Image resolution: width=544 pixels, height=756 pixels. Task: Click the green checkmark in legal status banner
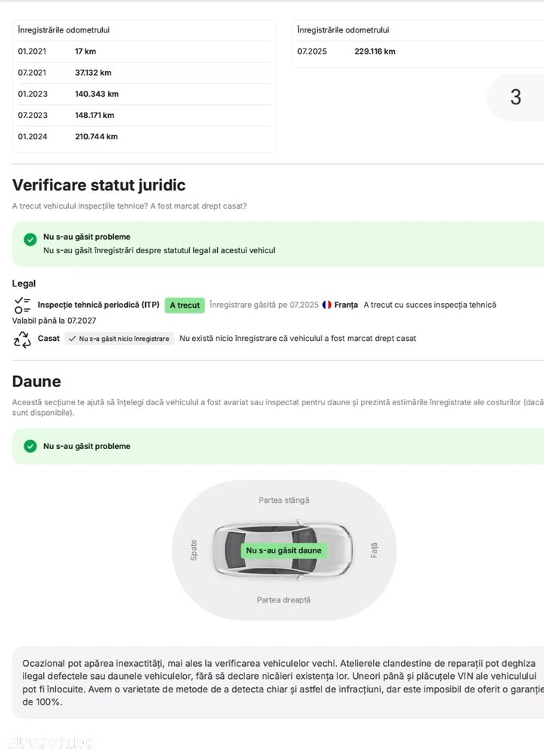30,240
